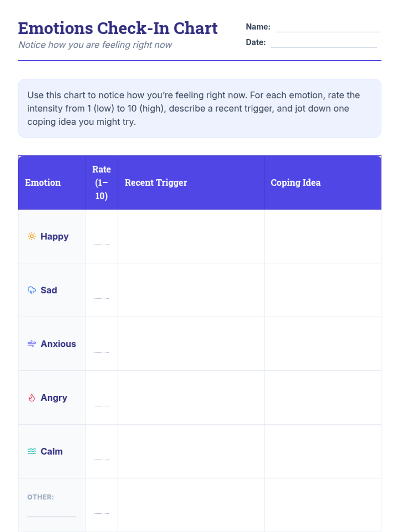Screen dimensions: 399x532
Task: Click the rain cloud icon beside Sad
Action: pyautogui.click(x=32, y=290)
